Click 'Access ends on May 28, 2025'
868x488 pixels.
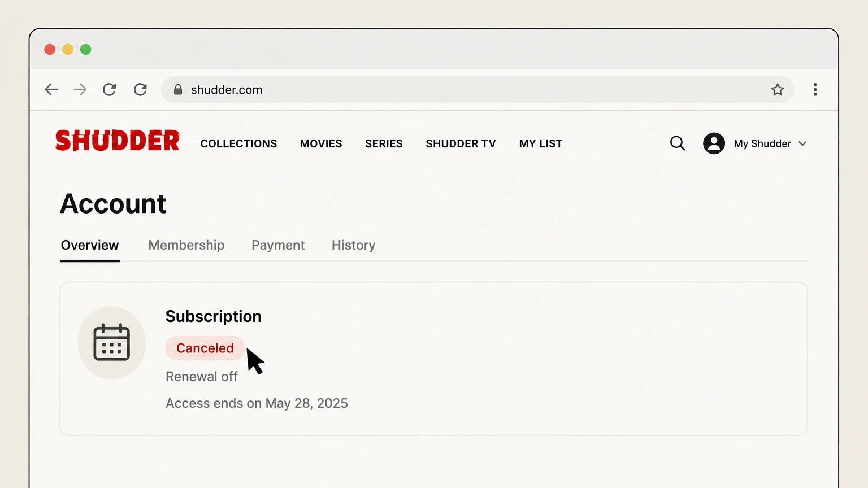tap(257, 403)
